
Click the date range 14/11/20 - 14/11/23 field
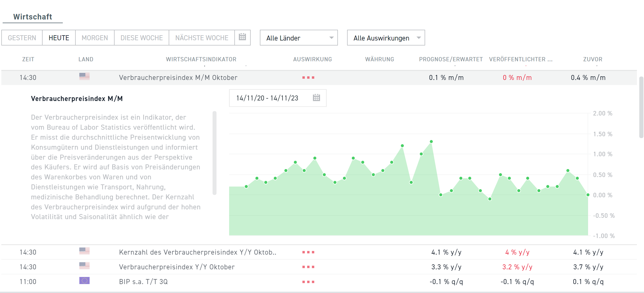coord(267,98)
